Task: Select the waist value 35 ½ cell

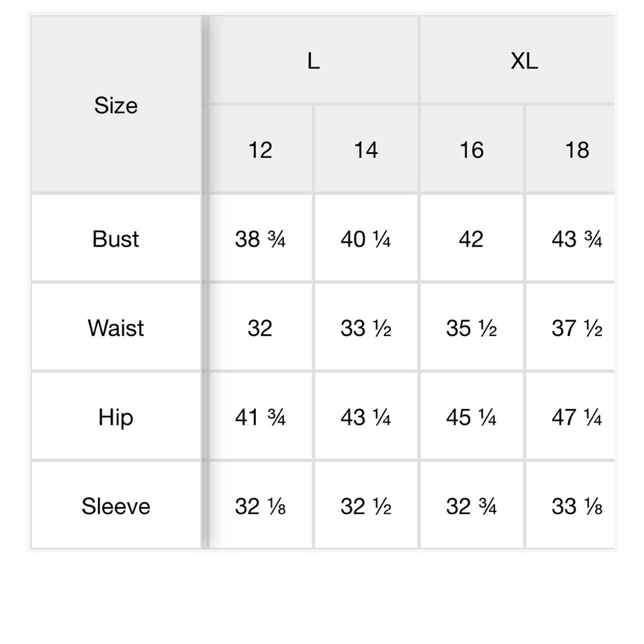Action: [x=471, y=328]
